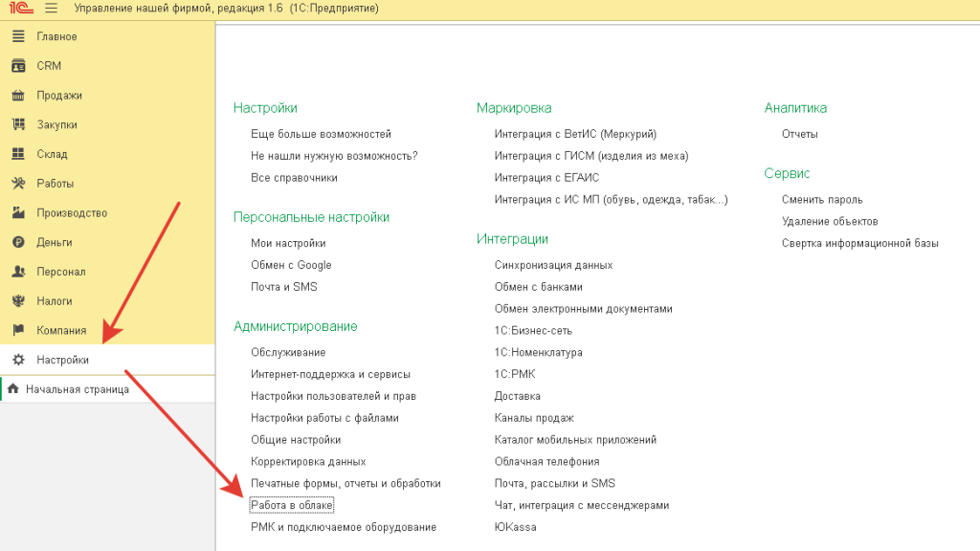
Task: Open Каналы продаж
Action: [x=534, y=418]
